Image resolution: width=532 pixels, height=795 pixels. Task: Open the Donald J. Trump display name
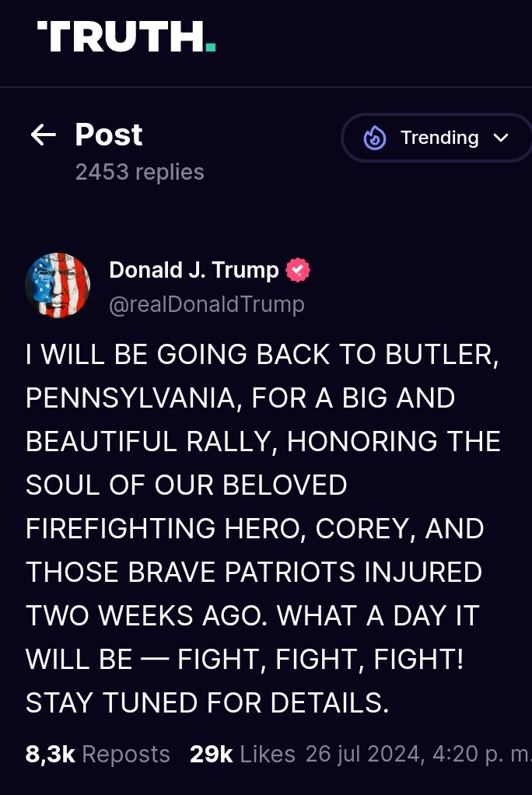click(194, 270)
